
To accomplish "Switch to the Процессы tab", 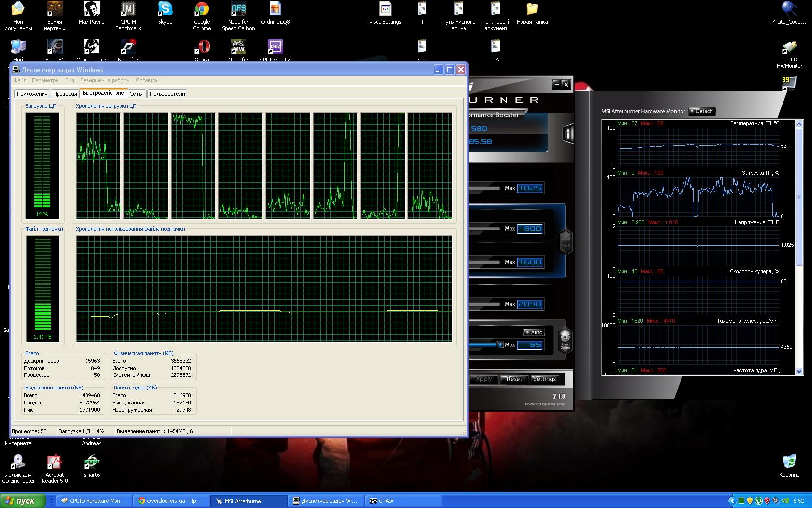I will (65, 94).
